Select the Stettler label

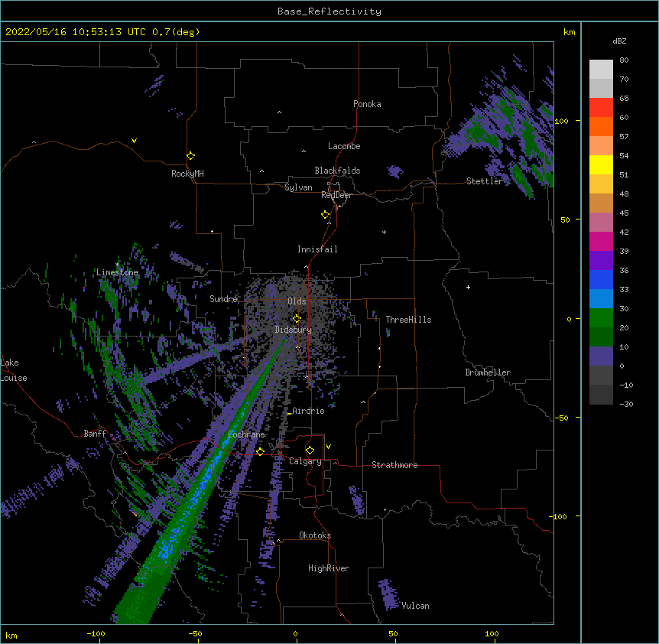[485, 181]
